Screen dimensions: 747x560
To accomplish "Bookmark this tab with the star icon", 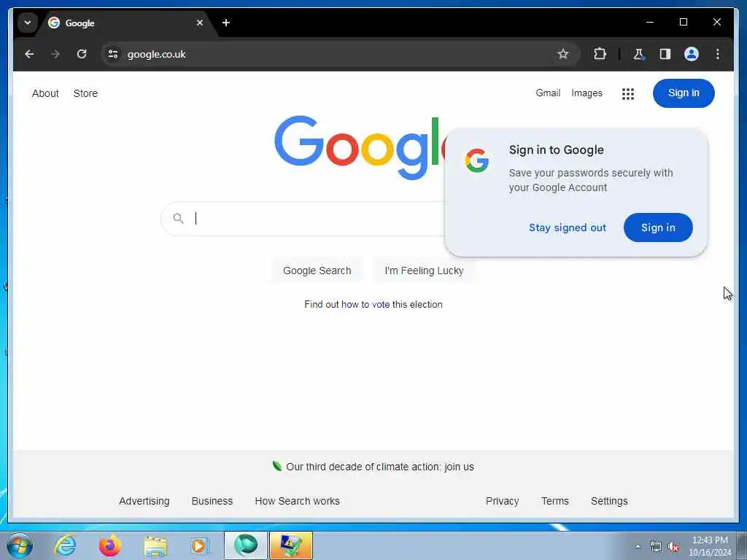I will pos(562,54).
